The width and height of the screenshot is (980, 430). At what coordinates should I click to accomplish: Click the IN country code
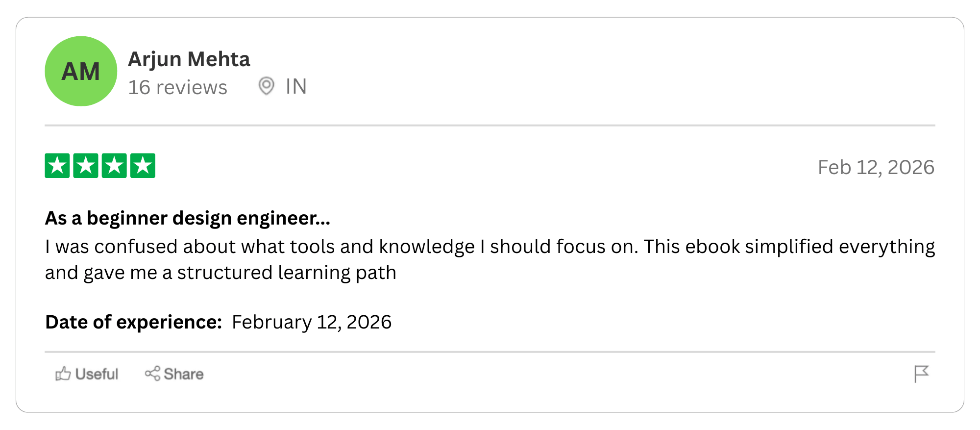click(x=296, y=87)
